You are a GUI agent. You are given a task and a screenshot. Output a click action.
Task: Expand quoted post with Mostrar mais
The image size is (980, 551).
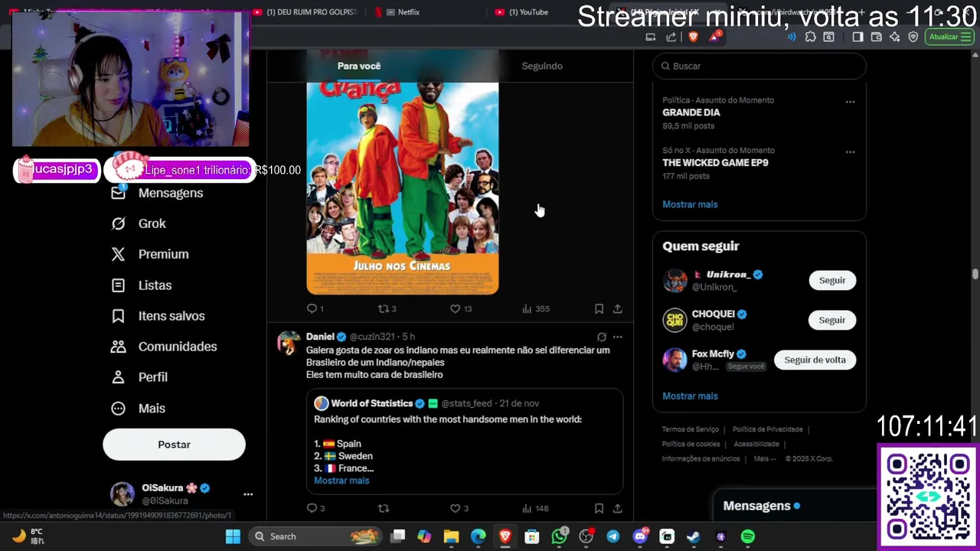[x=341, y=481]
